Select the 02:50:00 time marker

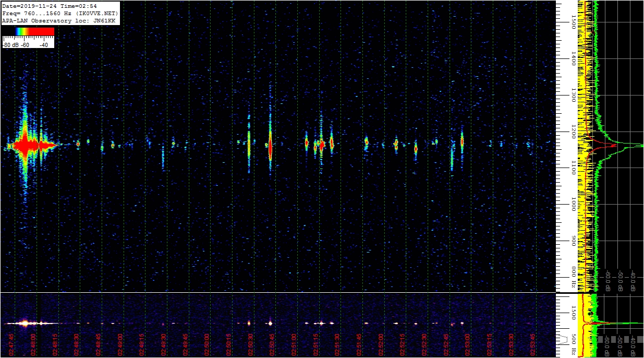point(208,344)
